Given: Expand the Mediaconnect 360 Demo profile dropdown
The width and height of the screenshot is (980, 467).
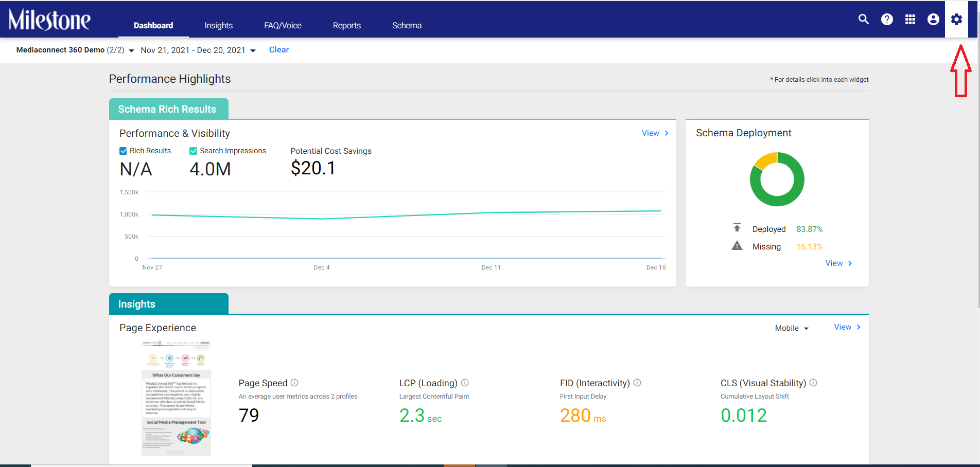Looking at the screenshot, I should point(75,50).
